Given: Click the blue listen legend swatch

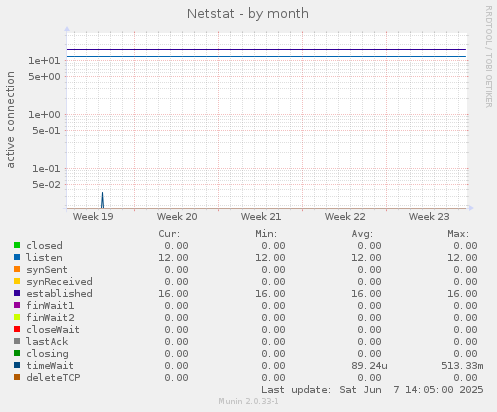Looking at the screenshot, I should tap(17, 257).
